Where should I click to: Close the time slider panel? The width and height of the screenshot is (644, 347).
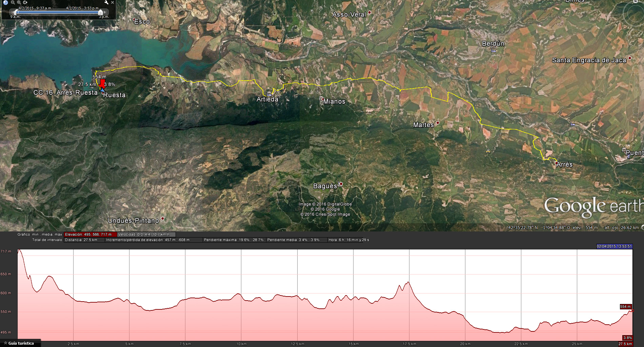(113, 2)
